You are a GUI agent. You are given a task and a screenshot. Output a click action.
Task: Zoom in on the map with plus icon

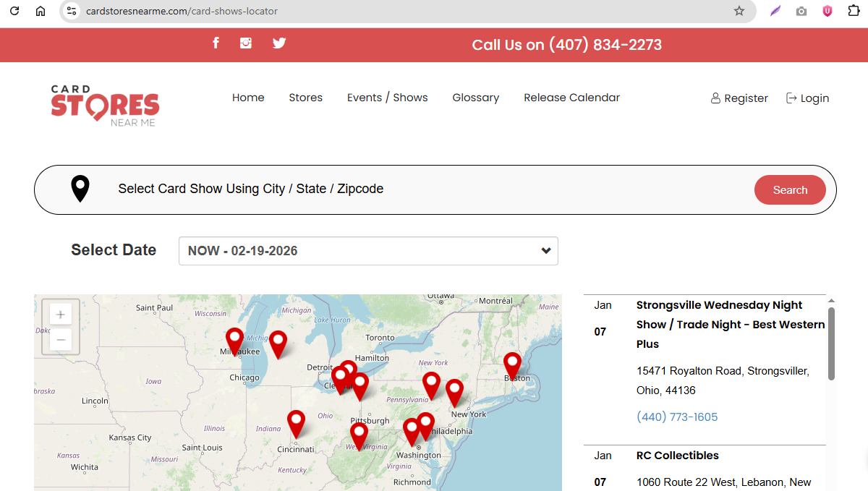(60, 314)
